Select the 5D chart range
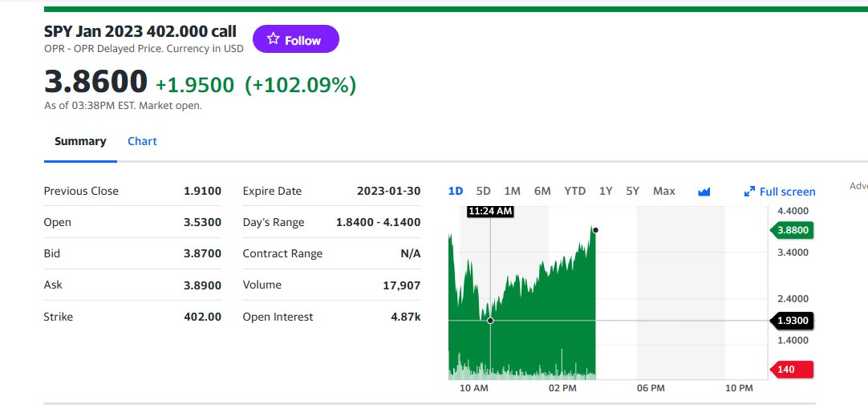 pos(483,192)
